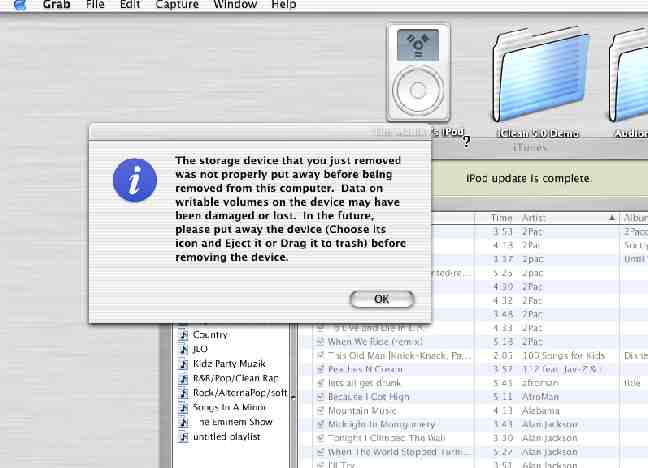Viewport: 648px width, 468px height.
Task: Toggle the Midnight In Montgomery checkbox
Action: coord(320,424)
